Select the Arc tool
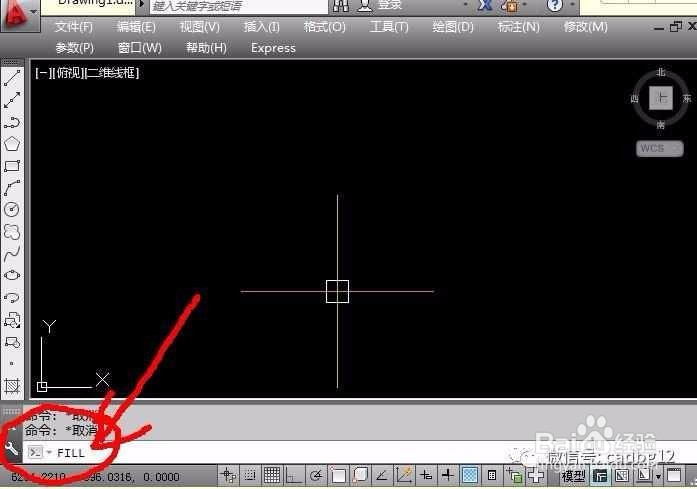697x489 pixels. [x=12, y=188]
